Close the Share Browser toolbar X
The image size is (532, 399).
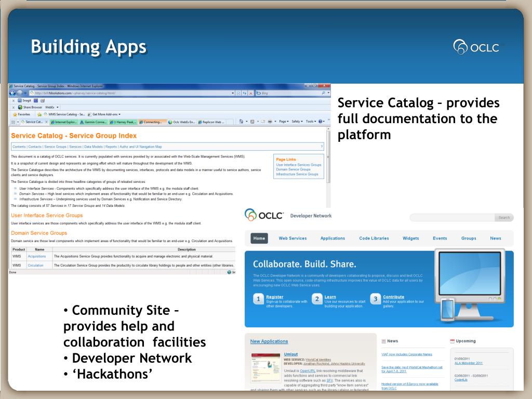click(x=14, y=107)
